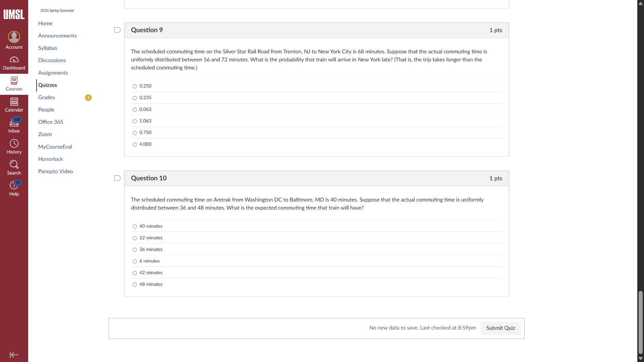644x362 pixels.
Task: Open Grades in course menu
Action: click(46, 98)
